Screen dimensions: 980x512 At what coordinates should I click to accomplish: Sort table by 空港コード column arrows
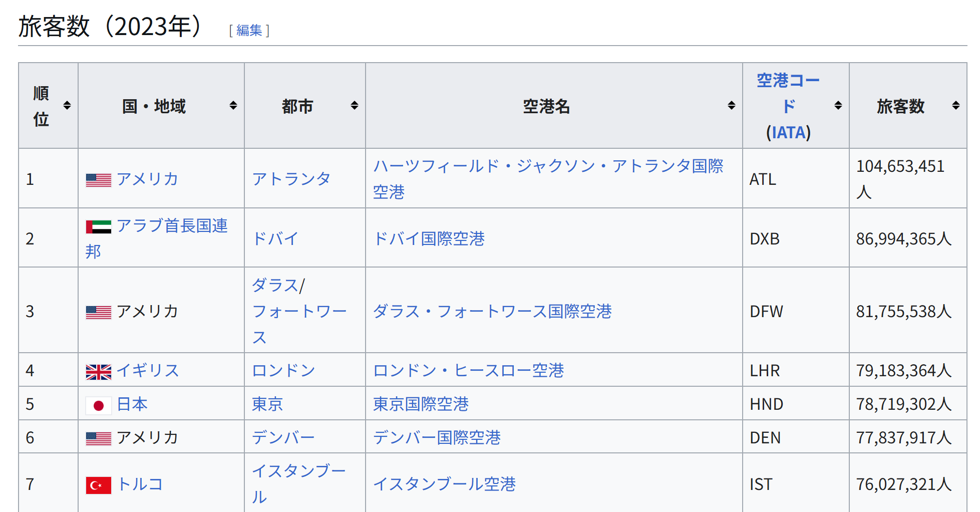(838, 106)
